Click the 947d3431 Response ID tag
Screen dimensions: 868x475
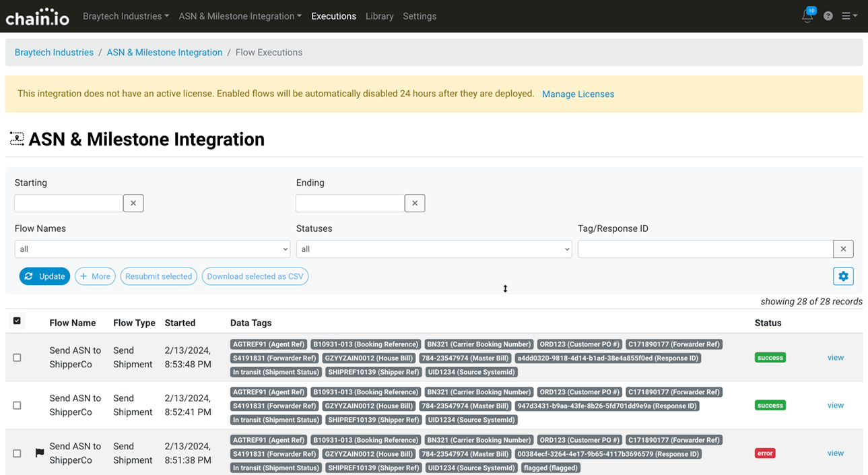pyautogui.click(x=607, y=406)
